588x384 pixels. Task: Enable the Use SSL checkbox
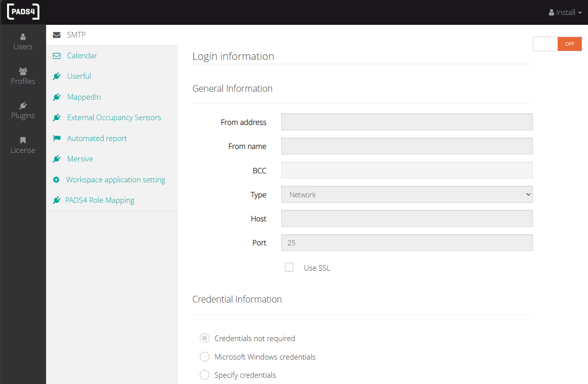pos(289,267)
